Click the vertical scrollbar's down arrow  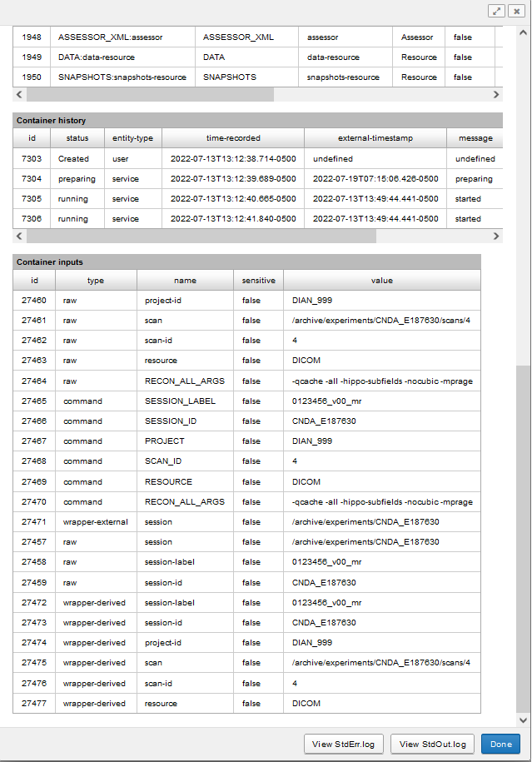coord(523,720)
